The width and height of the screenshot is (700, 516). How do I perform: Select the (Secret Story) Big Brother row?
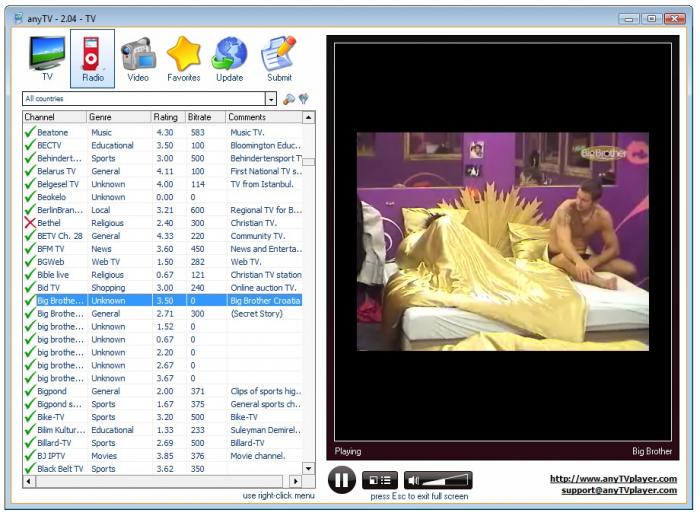click(163, 313)
